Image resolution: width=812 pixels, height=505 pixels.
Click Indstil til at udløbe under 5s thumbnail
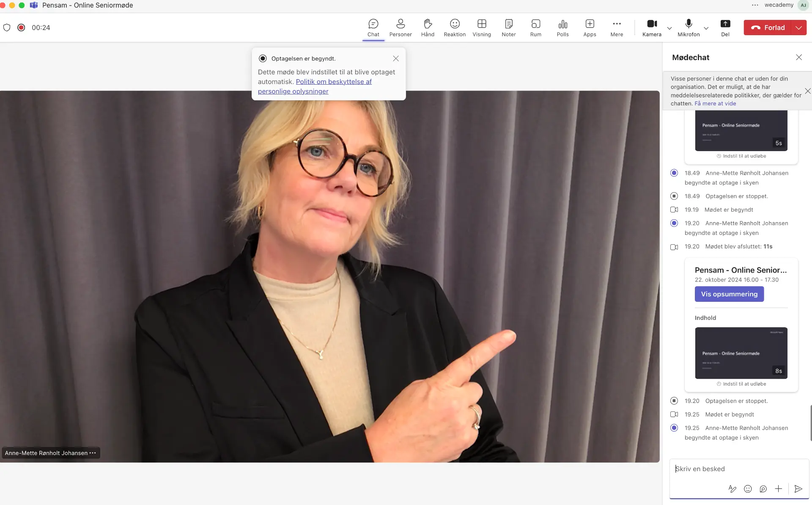click(x=741, y=156)
